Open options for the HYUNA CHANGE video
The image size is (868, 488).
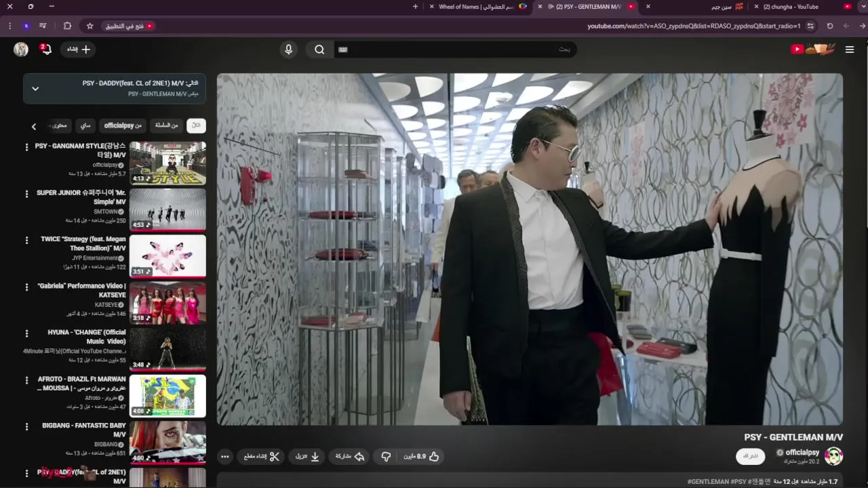(27, 333)
